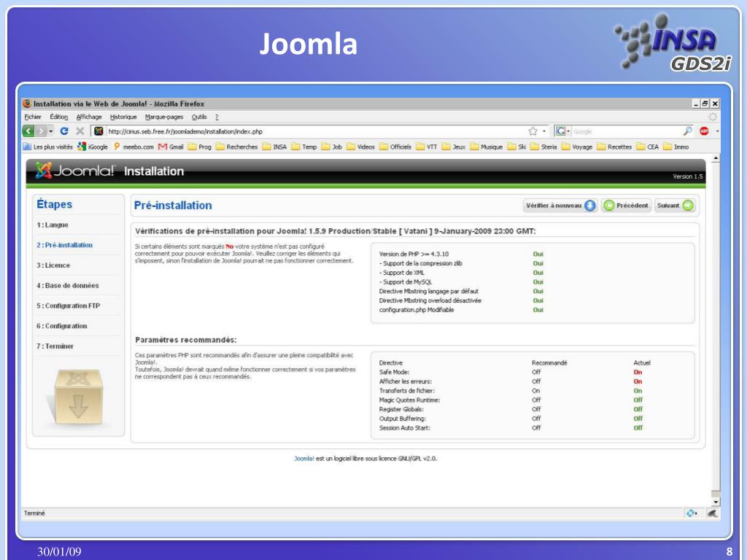Open the Outils menu
747x560 pixels.
199,117
